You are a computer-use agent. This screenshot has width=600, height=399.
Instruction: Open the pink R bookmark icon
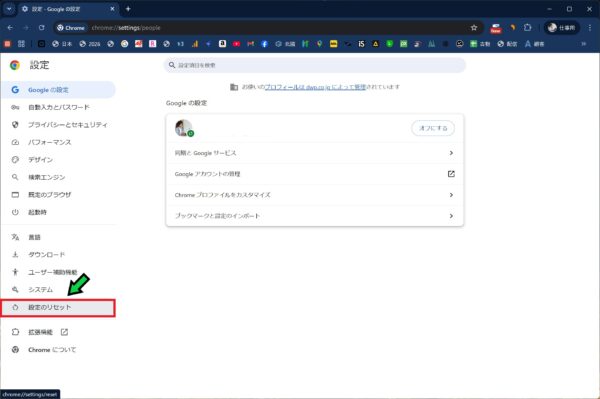pos(152,44)
